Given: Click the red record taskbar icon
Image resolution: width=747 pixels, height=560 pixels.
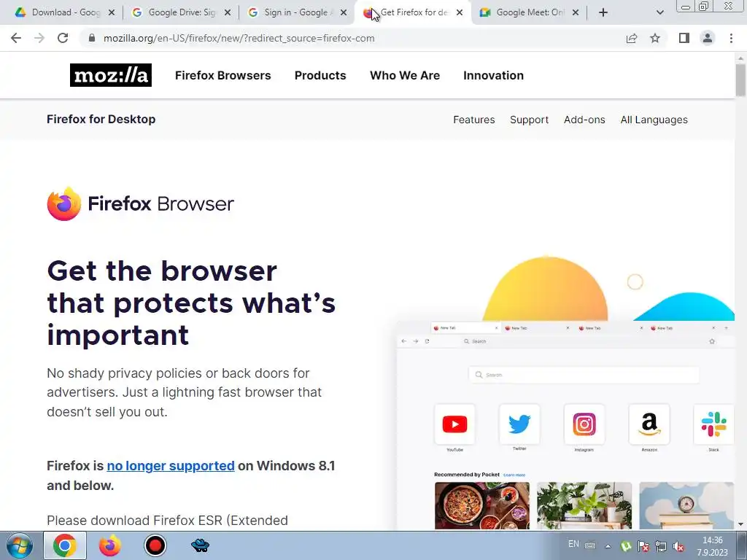Looking at the screenshot, I should coord(155,545).
